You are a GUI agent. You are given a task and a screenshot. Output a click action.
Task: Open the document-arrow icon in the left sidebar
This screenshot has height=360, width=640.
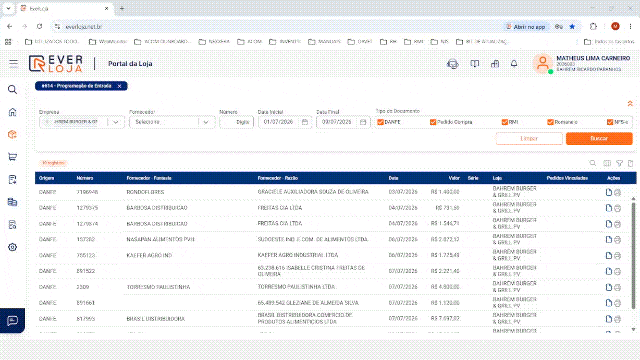[12, 180]
